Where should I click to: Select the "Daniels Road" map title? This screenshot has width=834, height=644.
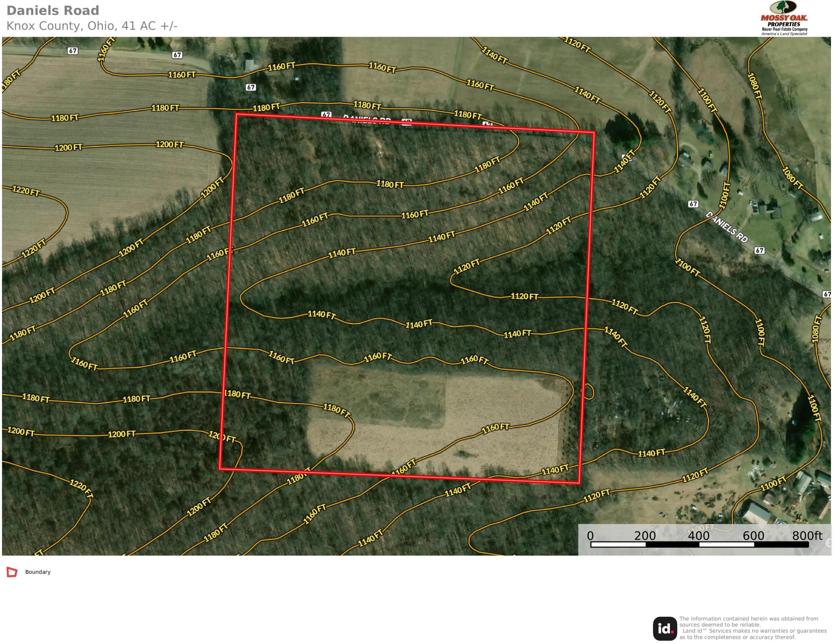pos(53,10)
